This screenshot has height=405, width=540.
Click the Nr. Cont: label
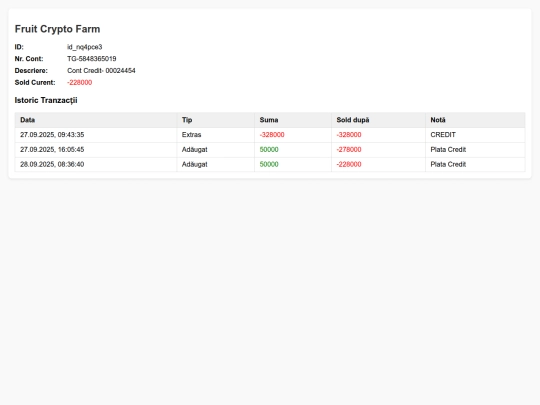[x=29, y=59]
